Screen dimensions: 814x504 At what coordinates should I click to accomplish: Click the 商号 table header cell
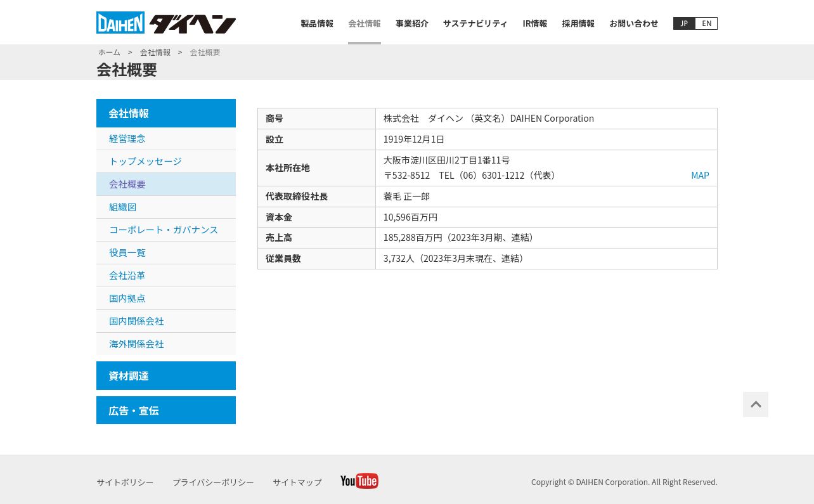316,119
